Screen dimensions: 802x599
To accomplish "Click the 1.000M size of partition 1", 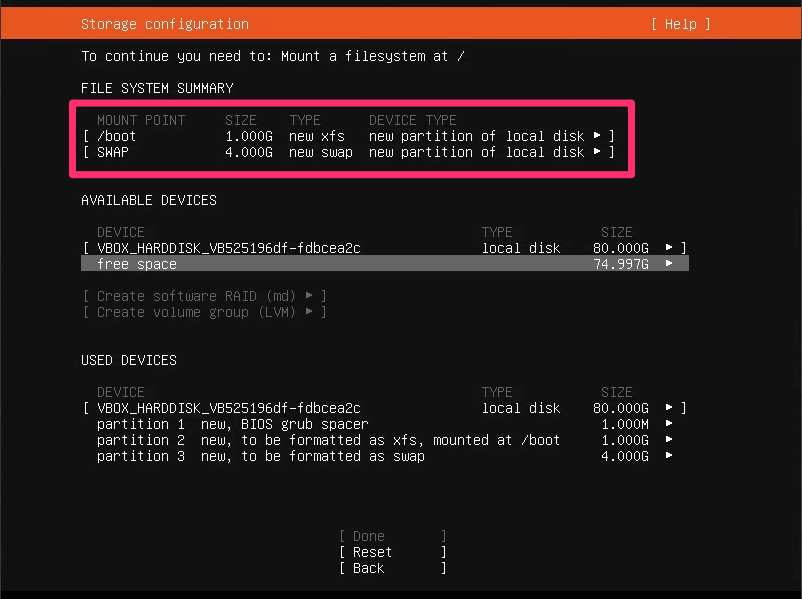I will tap(625, 424).
